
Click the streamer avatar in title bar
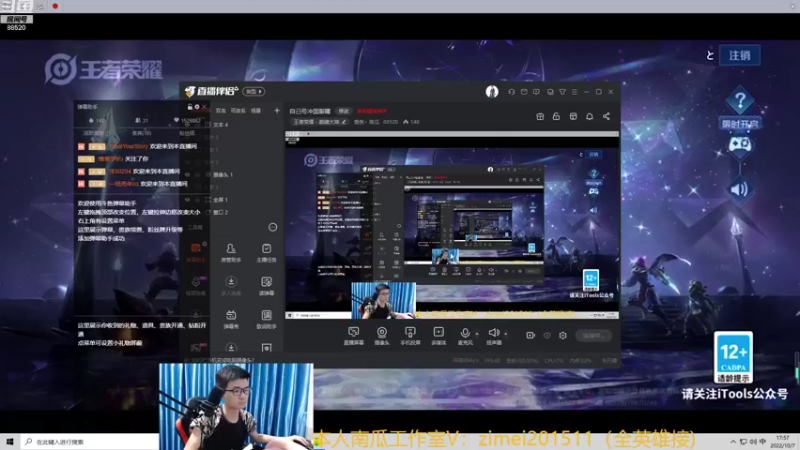point(492,91)
